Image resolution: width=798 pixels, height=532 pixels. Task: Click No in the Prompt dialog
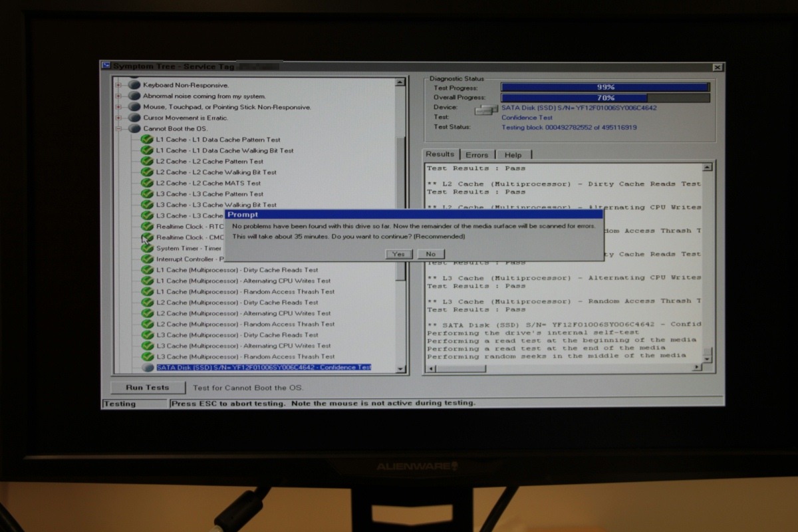(430, 254)
